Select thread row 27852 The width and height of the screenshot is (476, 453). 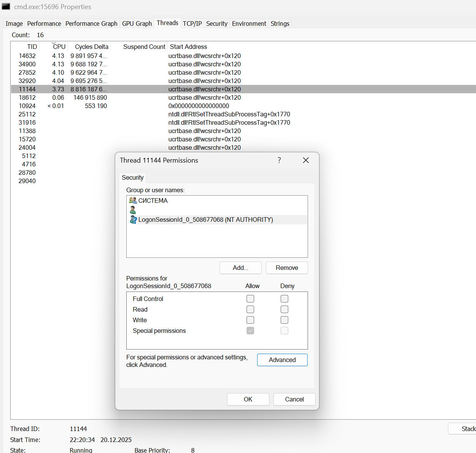243,72
